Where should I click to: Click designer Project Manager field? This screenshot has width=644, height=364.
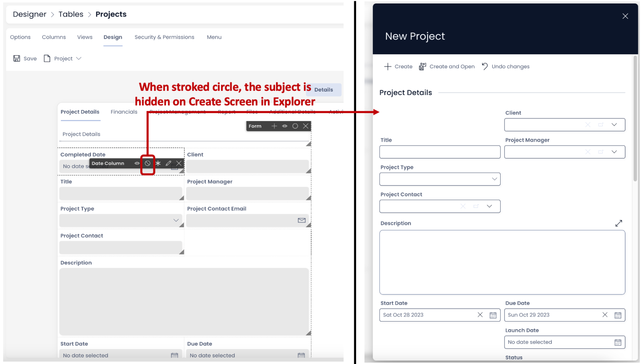point(247,193)
